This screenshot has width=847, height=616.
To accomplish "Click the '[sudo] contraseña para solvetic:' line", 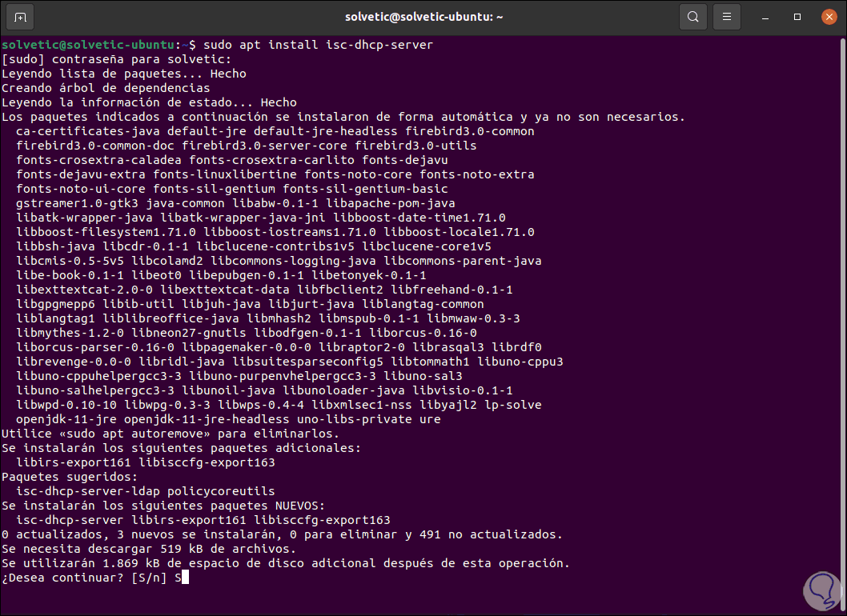I will 116,59.
